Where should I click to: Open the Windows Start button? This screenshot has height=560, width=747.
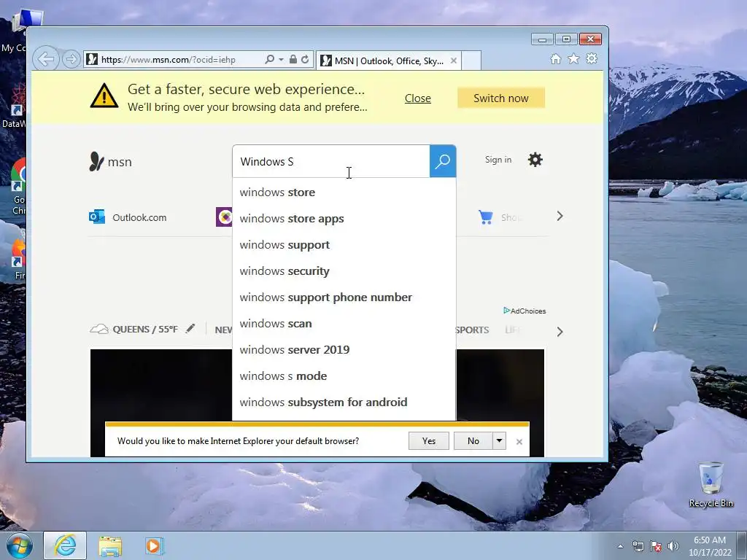(x=20, y=545)
